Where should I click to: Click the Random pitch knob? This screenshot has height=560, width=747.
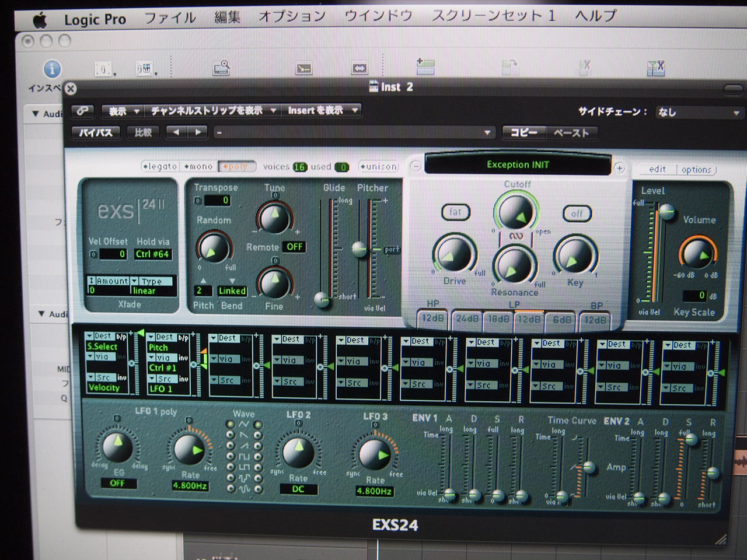point(214,247)
